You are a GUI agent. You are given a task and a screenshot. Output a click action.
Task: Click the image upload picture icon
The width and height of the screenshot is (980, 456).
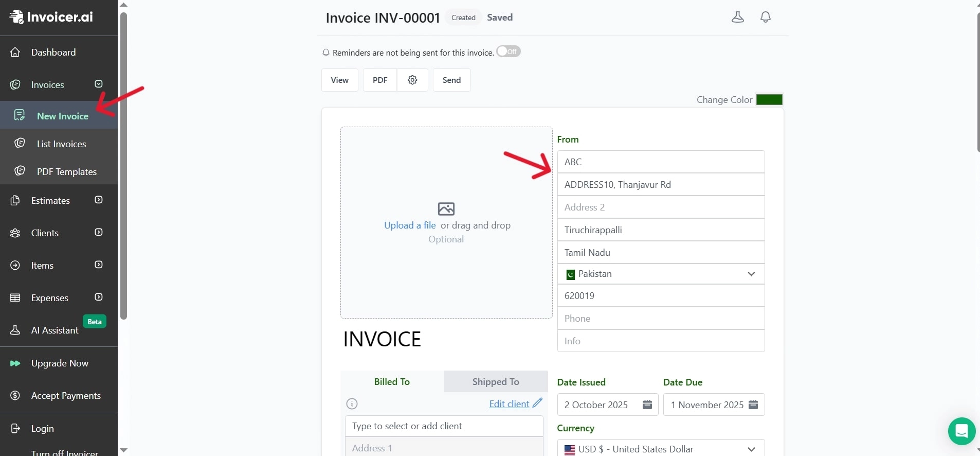point(446,208)
